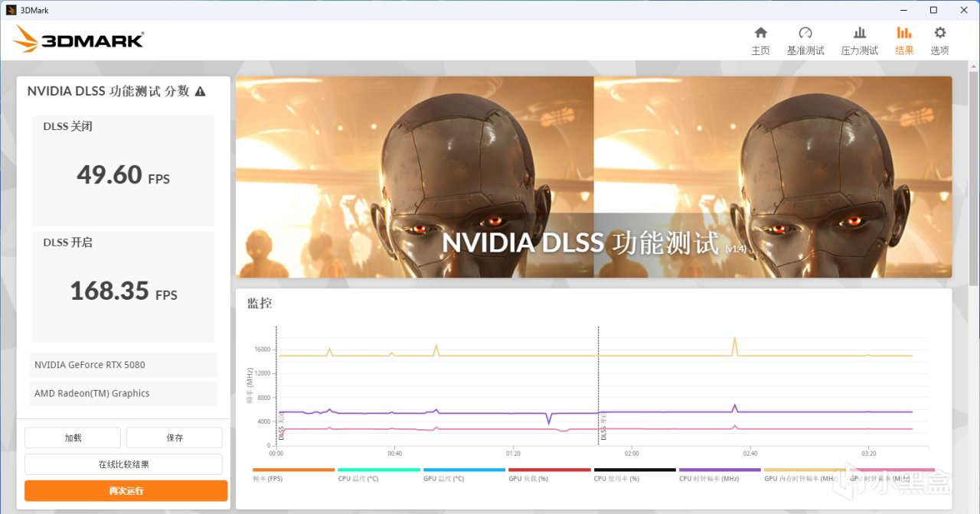This screenshot has width=980, height=514.
Task: Click the 3DMark logo
Action: coord(78,40)
